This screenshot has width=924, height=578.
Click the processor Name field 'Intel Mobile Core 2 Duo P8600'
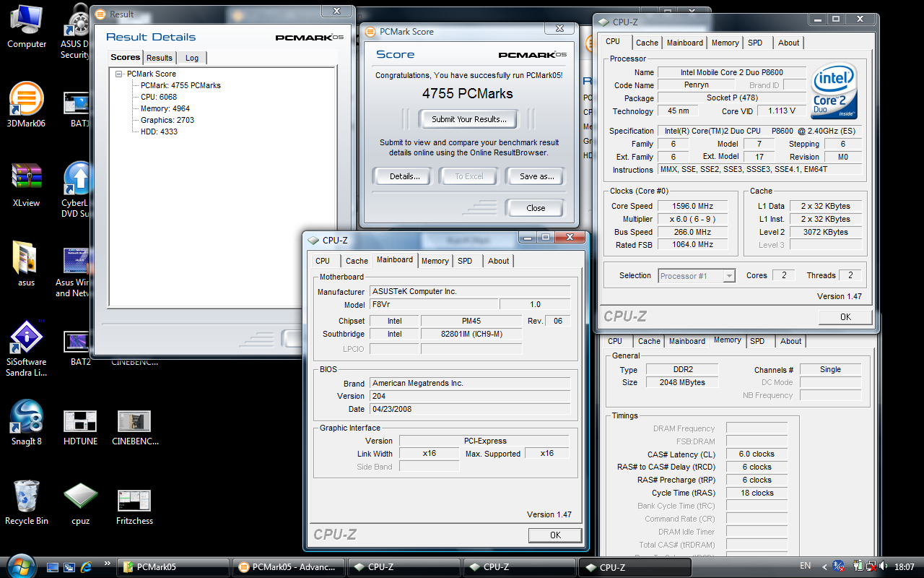point(731,72)
